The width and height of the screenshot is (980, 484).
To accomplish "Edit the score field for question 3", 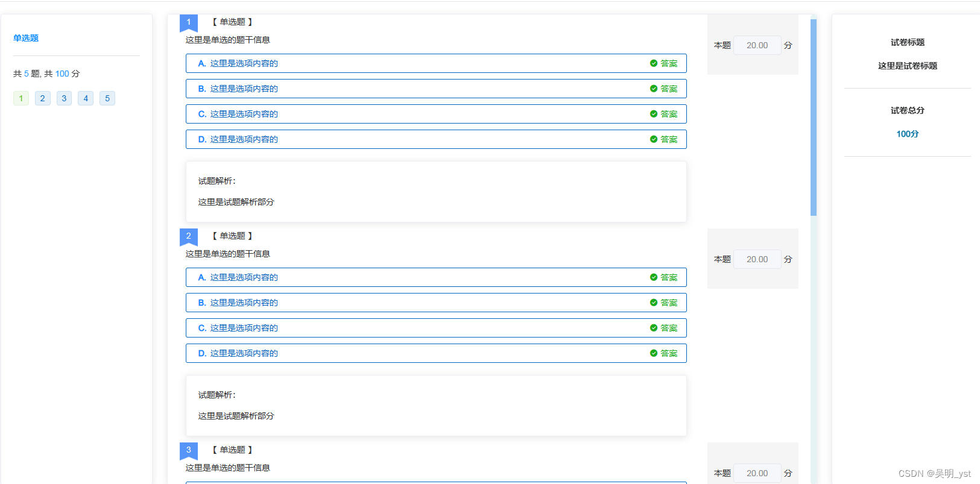I will pyautogui.click(x=757, y=473).
